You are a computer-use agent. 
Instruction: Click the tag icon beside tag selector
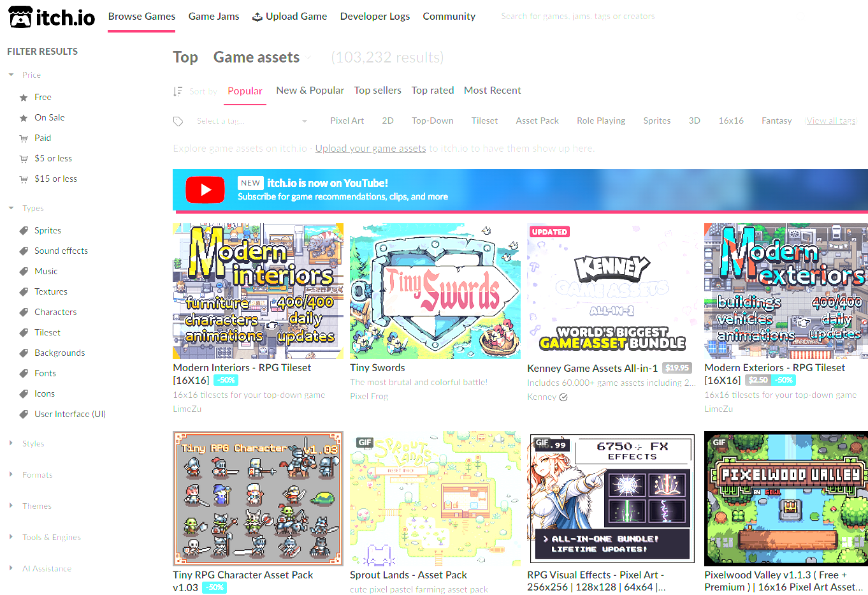pos(178,121)
